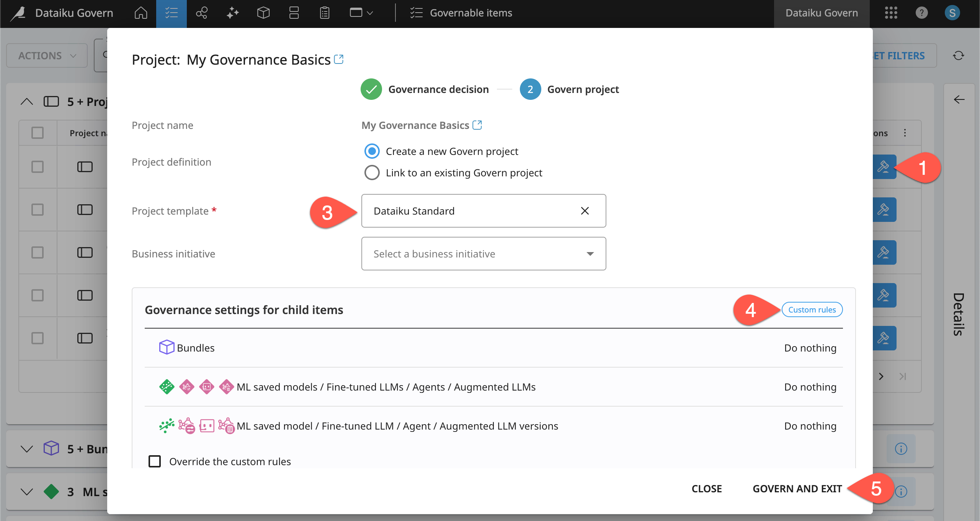Click the sparkles AI icon in the toolbar

tap(232, 13)
